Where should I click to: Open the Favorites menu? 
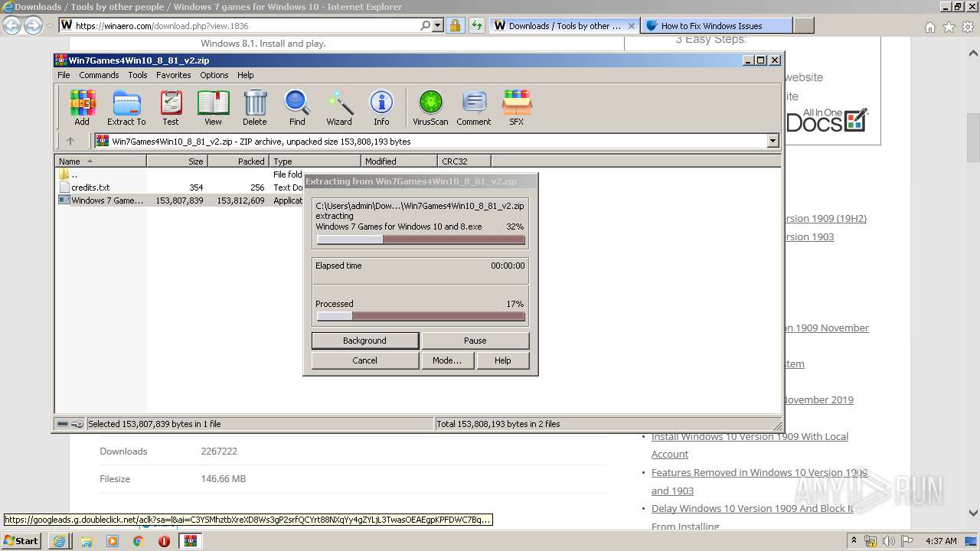point(174,75)
